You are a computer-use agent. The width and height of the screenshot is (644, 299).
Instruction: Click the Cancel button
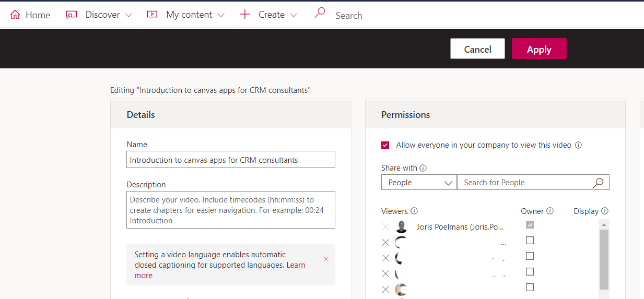(477, 49)
